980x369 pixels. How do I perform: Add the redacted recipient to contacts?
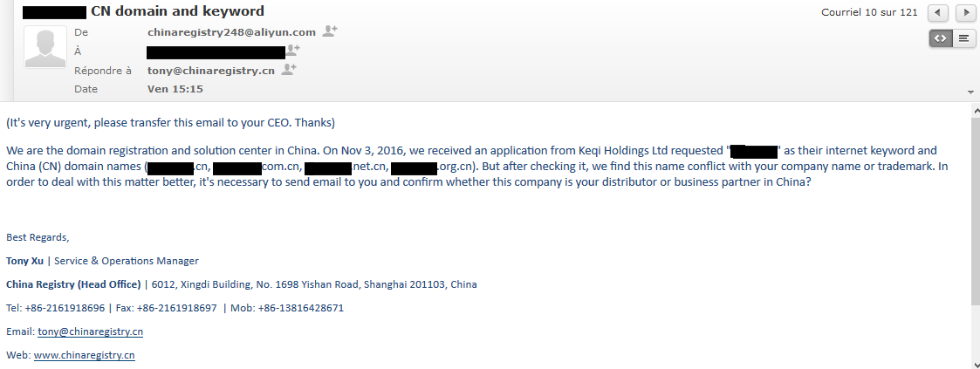coord(292,50)
